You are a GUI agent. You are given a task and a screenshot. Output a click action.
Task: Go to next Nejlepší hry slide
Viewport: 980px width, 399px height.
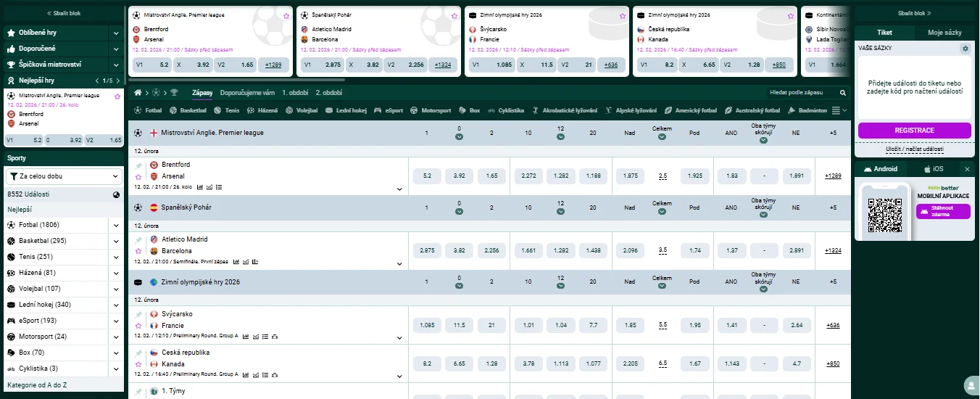[x=117, y=81]
